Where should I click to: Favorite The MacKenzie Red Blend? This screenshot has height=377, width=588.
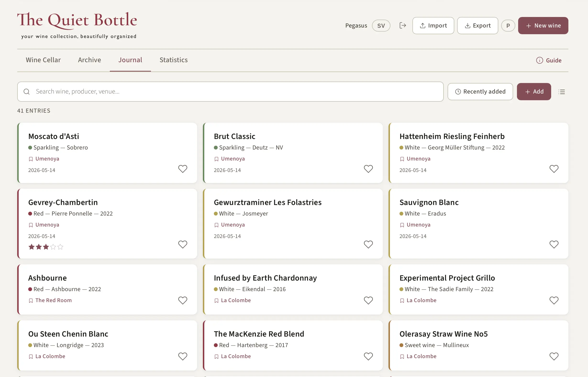(x=368, y=356)
